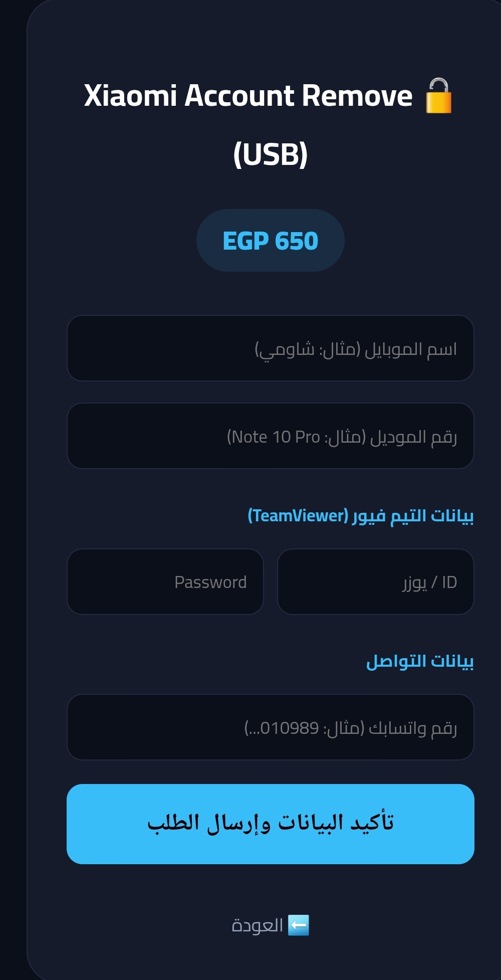Focus the WhatsApp number contact field
This screenshot has height=980, width=501.
point(270,727)
